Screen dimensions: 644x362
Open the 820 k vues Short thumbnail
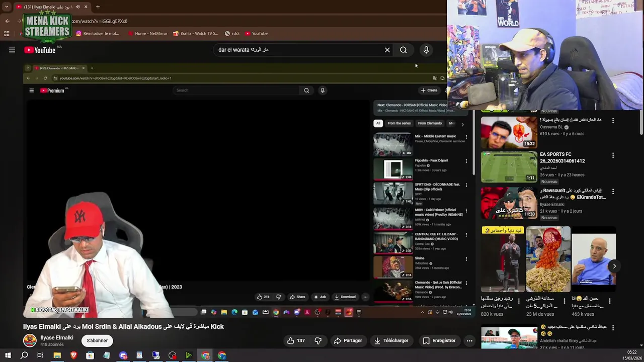[503, 259]
